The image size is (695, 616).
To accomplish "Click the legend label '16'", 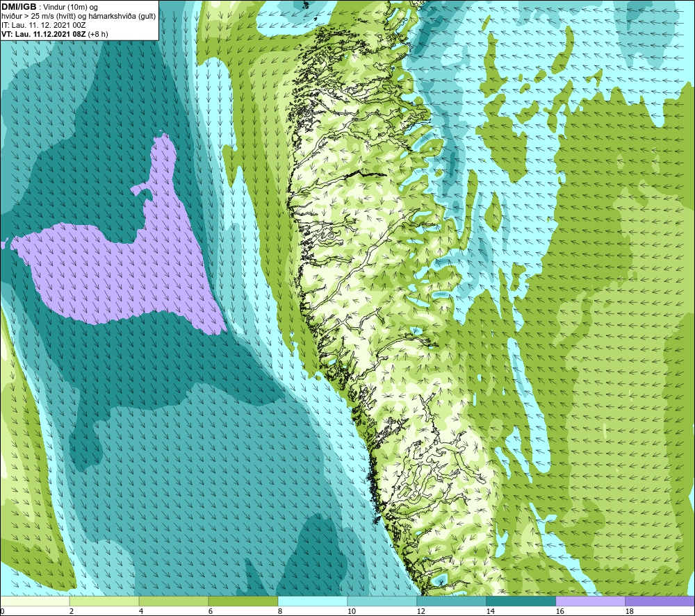I will [x=559, y=611].
